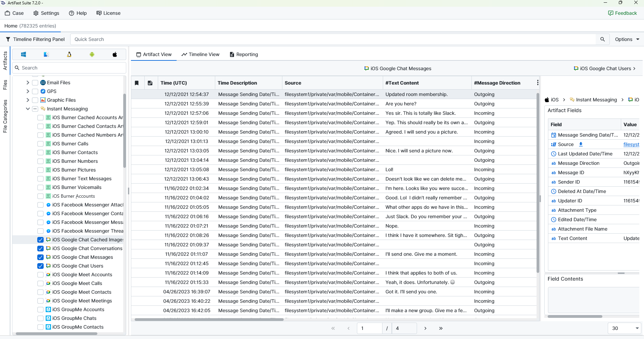The image size is (644, 339).
Task: Click the iOS Facebook Messenger Threads icon
Action: [48, 231]
